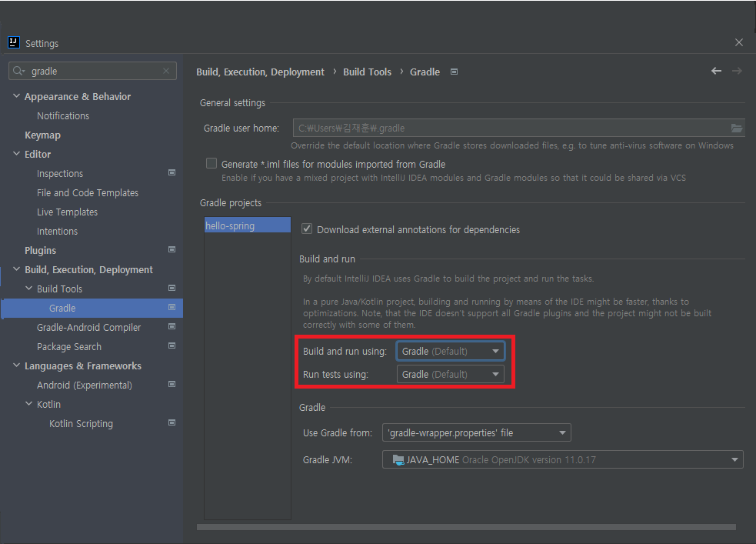Open Android (Experimental) settings
This screenshot has width=756, height=544.
(x=85, y=385)
